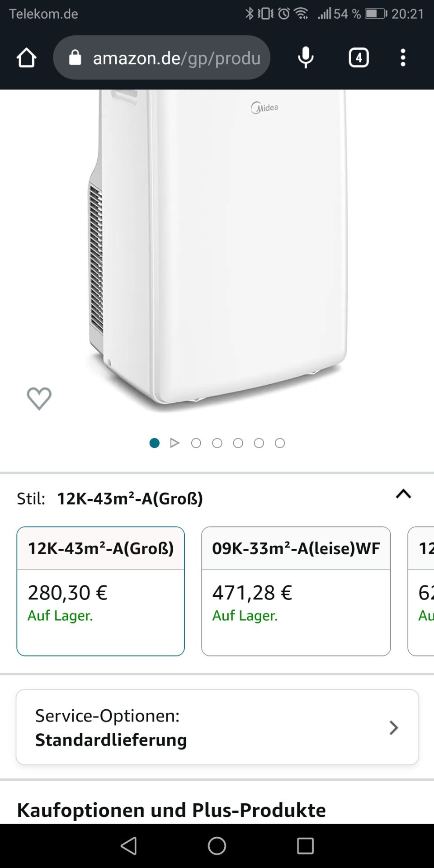Select the partially visible third style option

(x=422, y=591)
